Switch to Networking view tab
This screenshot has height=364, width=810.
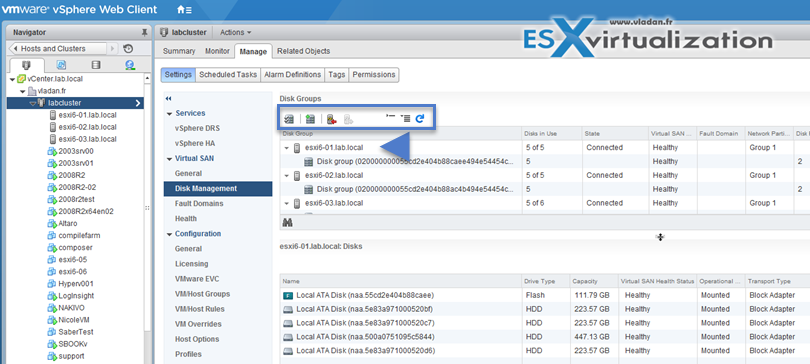[x=130, y=65]
